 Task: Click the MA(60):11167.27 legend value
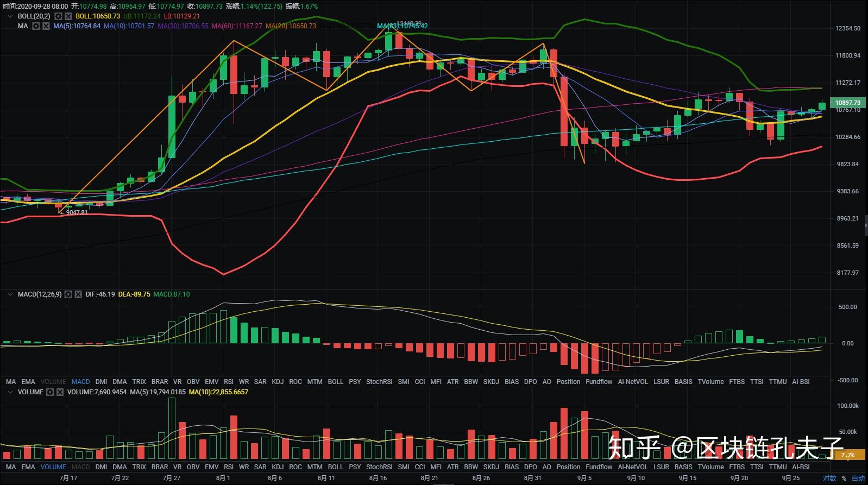pos(237,26)
